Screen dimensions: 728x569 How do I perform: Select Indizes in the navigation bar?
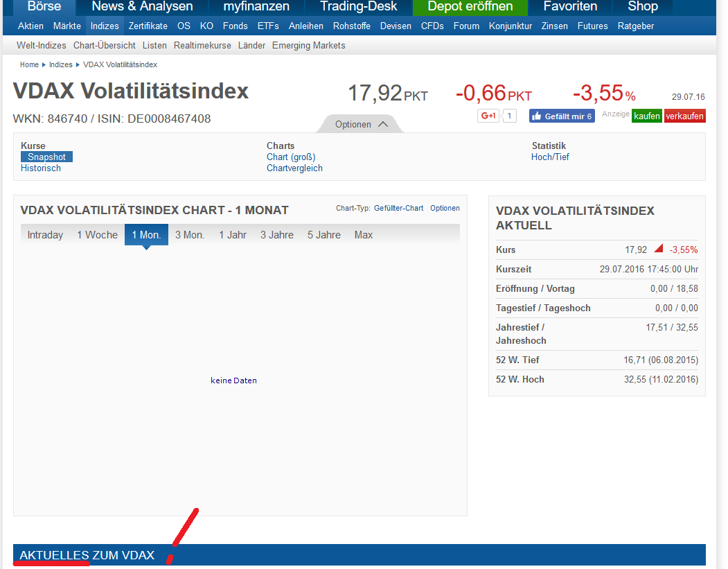tap(105, 26)
